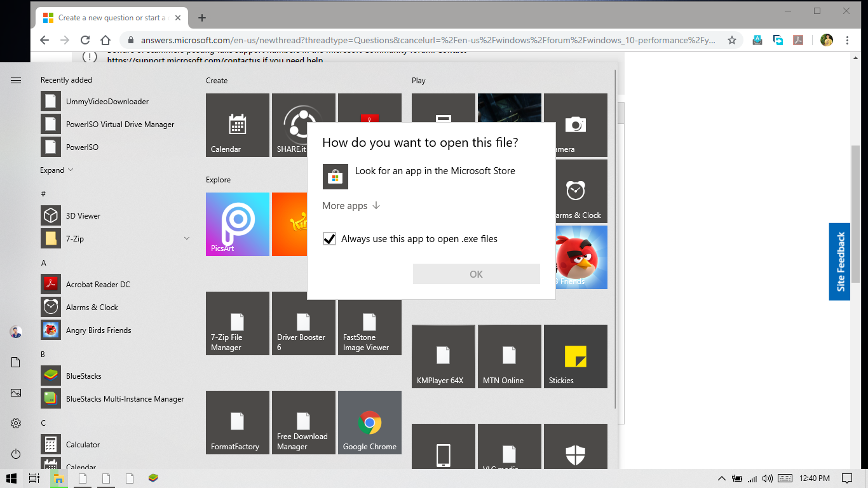
Task: Open PowerISO Virtual Drive Manager entry
Action: pyautogui.click(x=114, y=125)
